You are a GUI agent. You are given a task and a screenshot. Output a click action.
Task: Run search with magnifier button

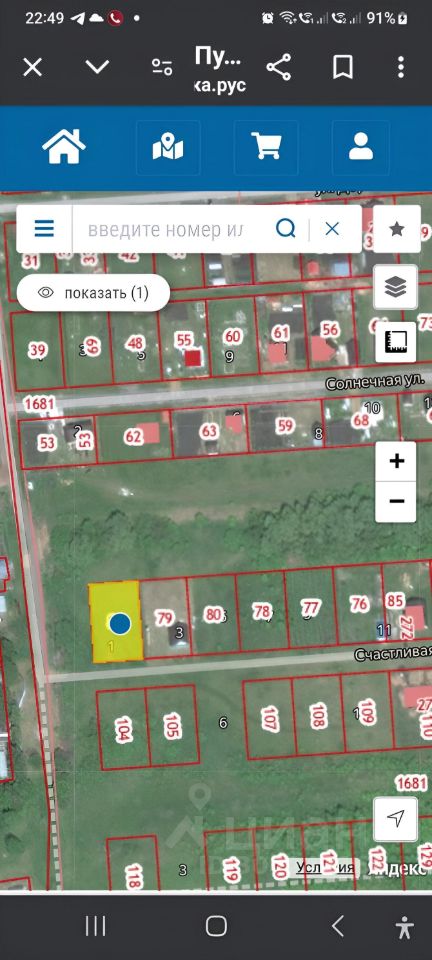pyautogui.click(x=285, y=229)
